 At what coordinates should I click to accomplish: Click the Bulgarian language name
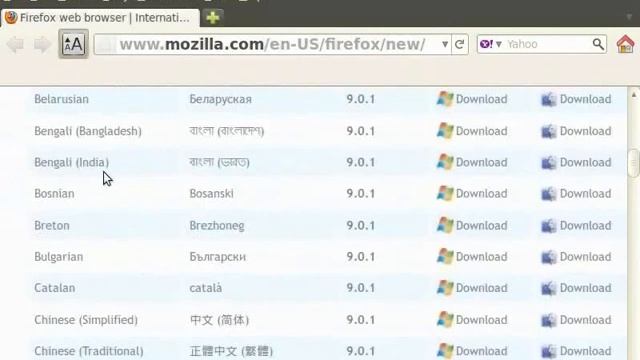point(59,257)
